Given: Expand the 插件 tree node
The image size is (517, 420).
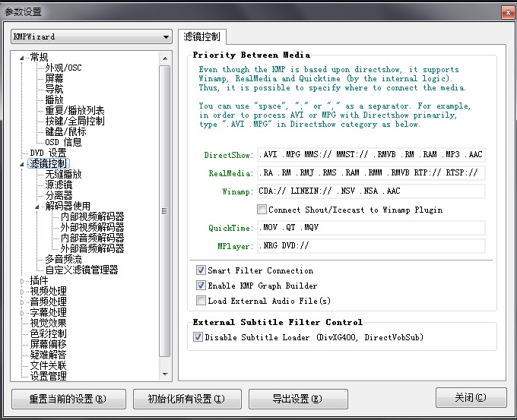Looking at the screenshot, I should coord(22,281).
